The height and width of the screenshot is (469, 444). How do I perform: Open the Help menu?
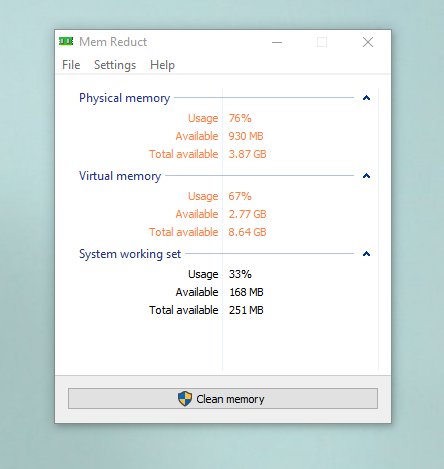tap(162, 65)
